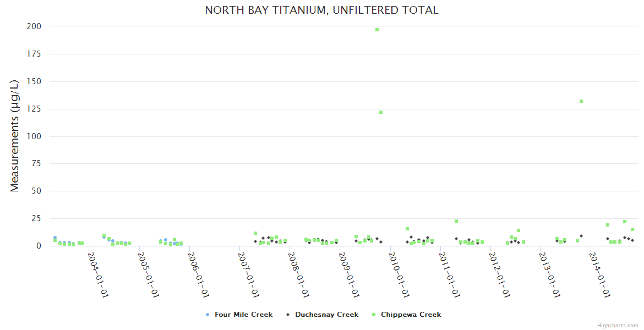Toggle the Chippewa Creek legend series

coord(411,315)
